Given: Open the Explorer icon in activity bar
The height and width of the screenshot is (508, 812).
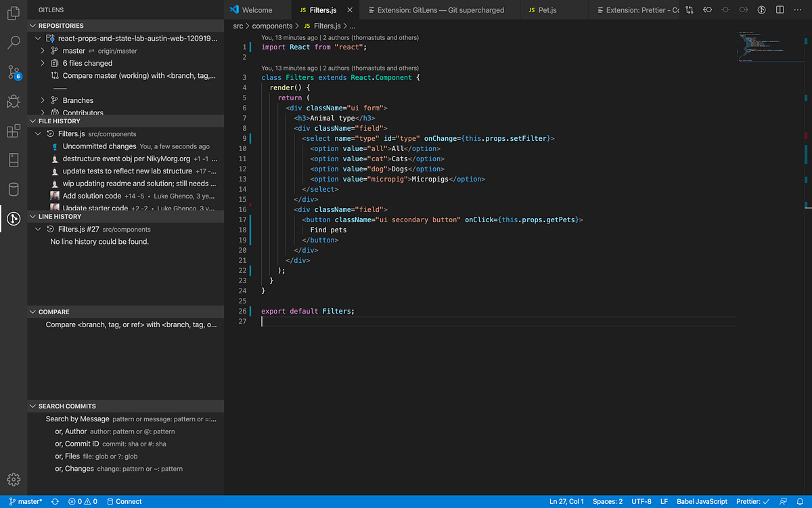Looking at the screenshot, I should [x=14, y=13].
